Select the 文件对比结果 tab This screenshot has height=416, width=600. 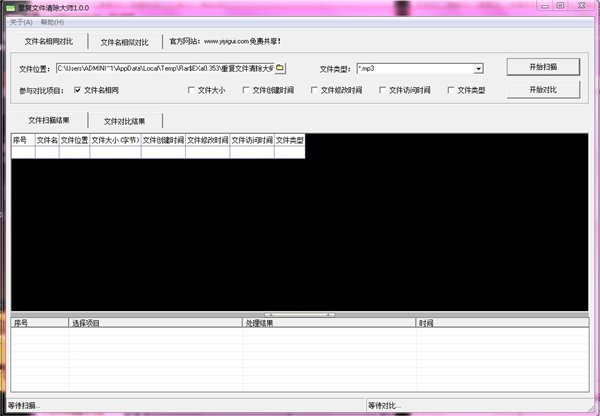click(125, 121)
